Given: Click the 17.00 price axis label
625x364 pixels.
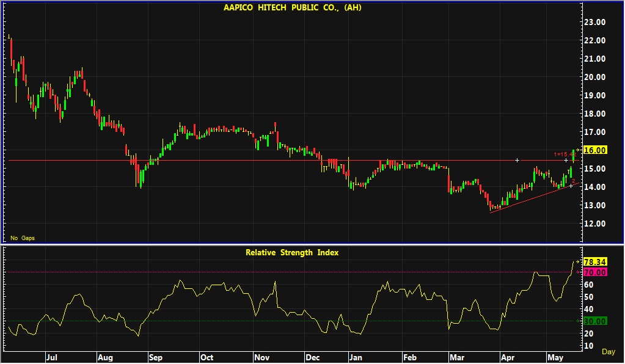Looking at the screenshot, I should (594, 132).
